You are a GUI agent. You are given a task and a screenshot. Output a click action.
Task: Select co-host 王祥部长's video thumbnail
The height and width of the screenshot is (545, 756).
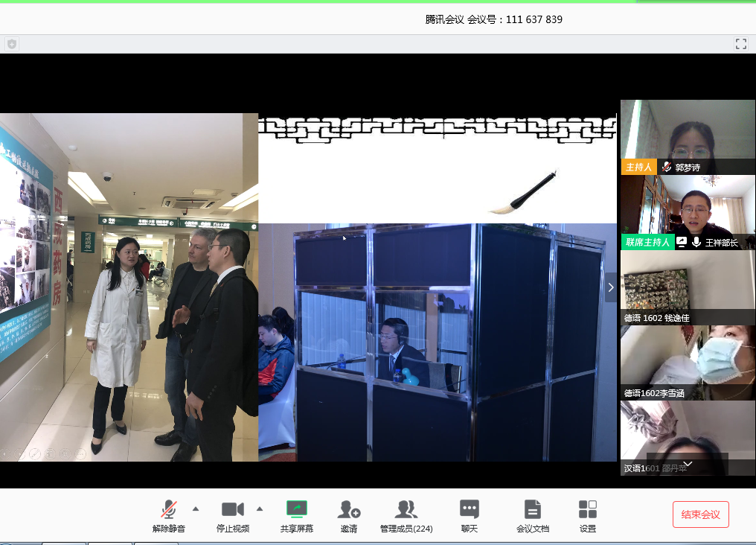pyautogui.click(x=688, y=211)
